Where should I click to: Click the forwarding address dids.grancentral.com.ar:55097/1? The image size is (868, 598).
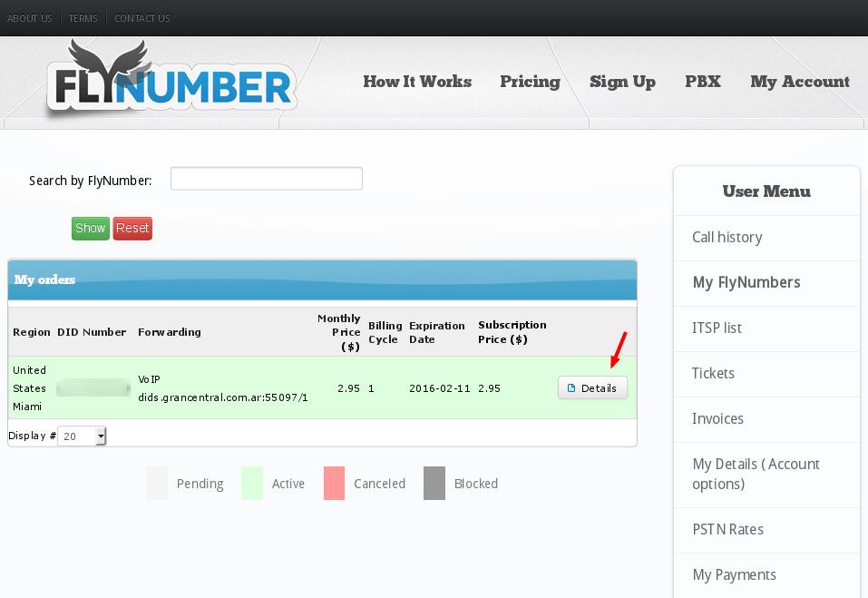pyautogui.click(x=223, y=397)
